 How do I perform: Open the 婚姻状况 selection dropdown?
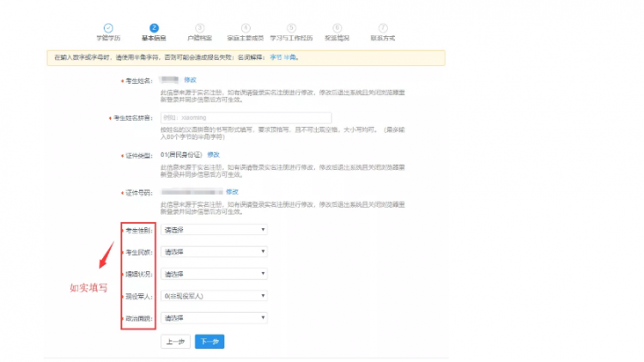(214, 274)
